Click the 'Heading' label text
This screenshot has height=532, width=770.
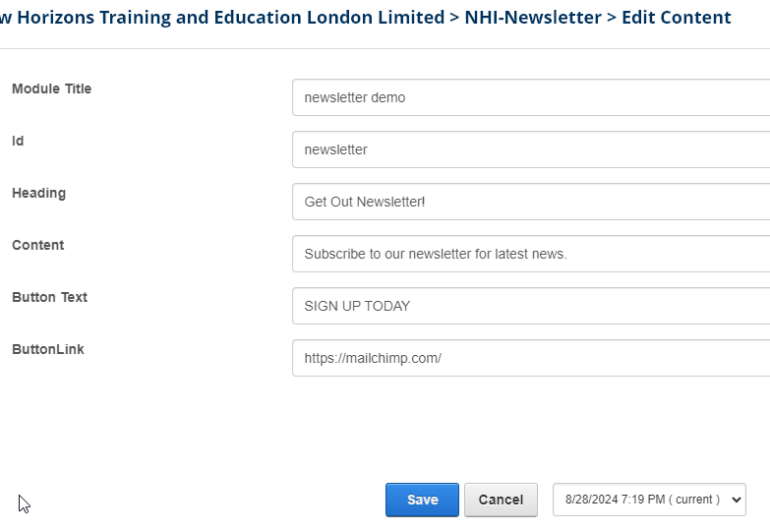point(38,193)
